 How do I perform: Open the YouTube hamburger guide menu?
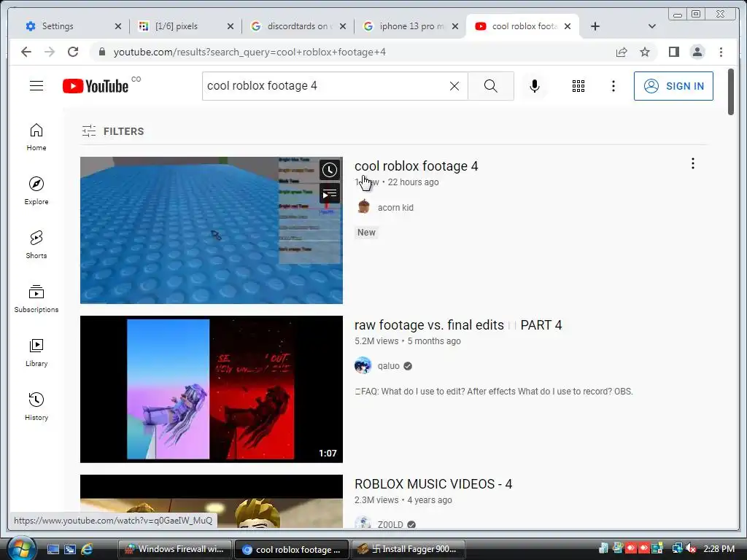[36, 86]
